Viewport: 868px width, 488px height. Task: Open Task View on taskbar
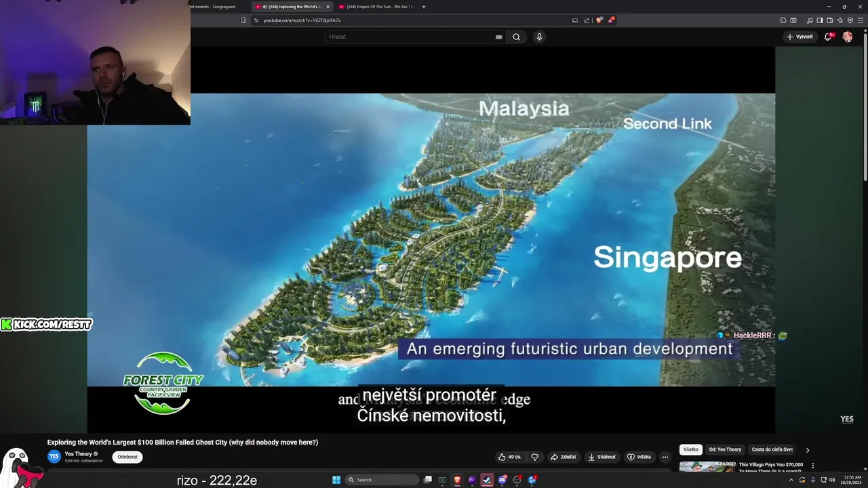tap(428, 480)
